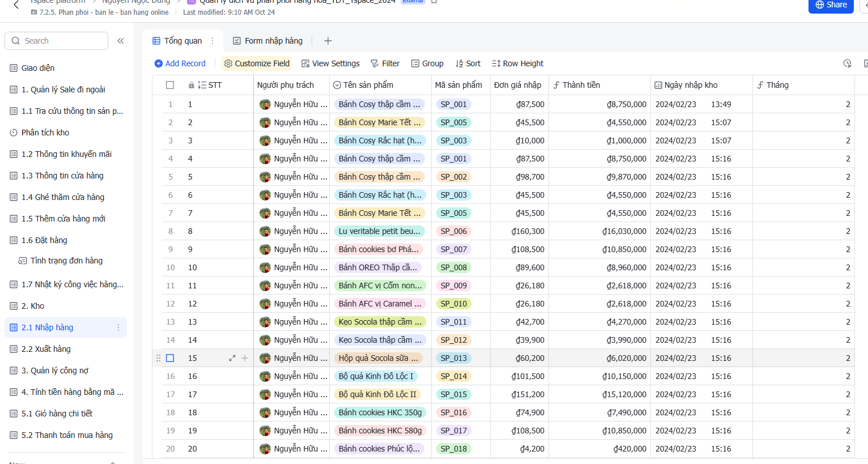Click the Tên sản phẩm column header
Image resolution: width=868 pixels, height=464 pixels.
coord(380,85)
